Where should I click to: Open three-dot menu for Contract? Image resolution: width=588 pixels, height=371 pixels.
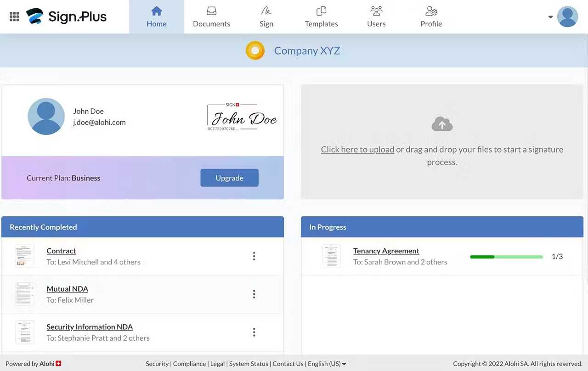tap(254, 256)
